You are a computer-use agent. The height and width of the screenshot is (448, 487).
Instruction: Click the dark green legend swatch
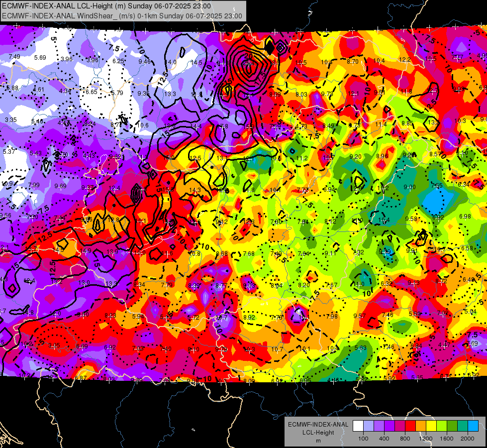452,426
